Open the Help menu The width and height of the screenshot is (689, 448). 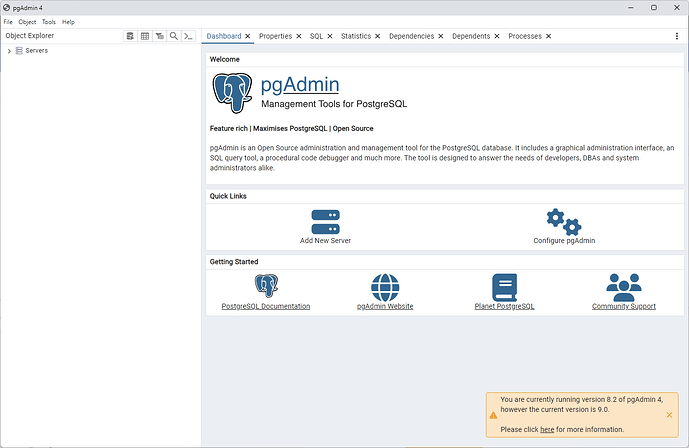pos(68,22)
